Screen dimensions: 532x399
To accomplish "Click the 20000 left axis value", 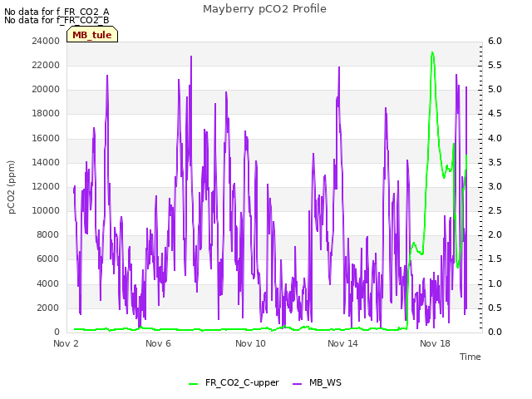I will pos(46,89).
